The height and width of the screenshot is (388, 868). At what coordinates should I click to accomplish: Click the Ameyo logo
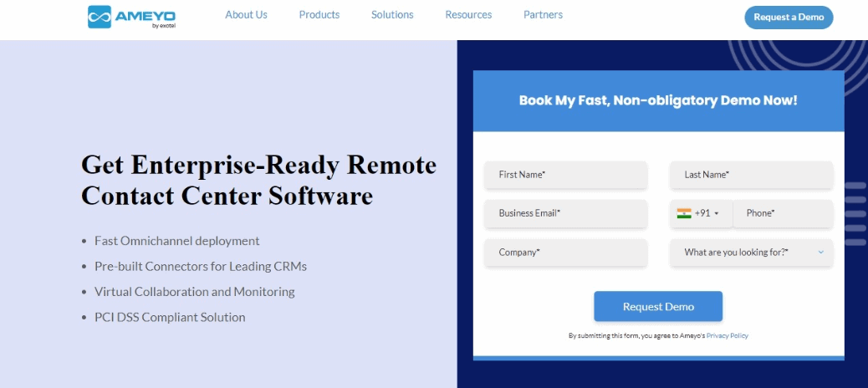(132, 17)
